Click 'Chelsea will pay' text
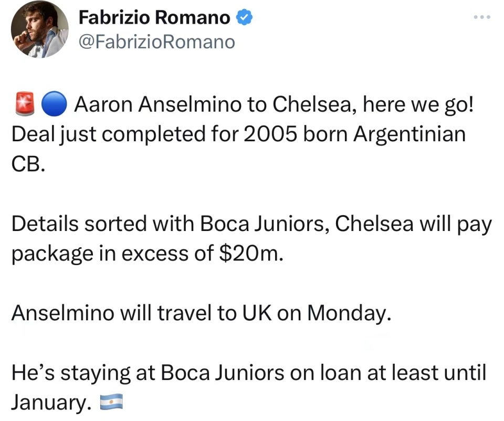This screenshot has width=504, height=421. (x=414, y=224)
